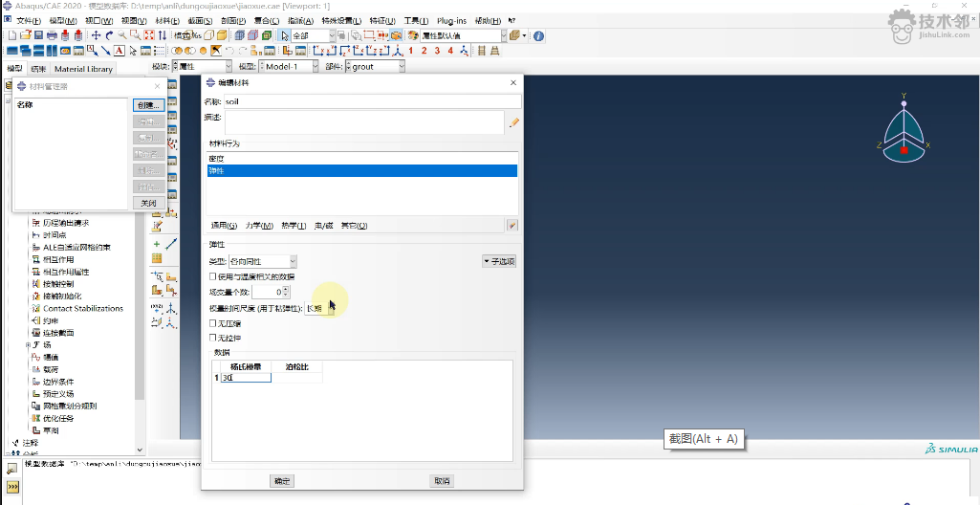980x505 pixels.
Task: Enable the 无拉伸 checkbox
Action: [x=213, y=338]
